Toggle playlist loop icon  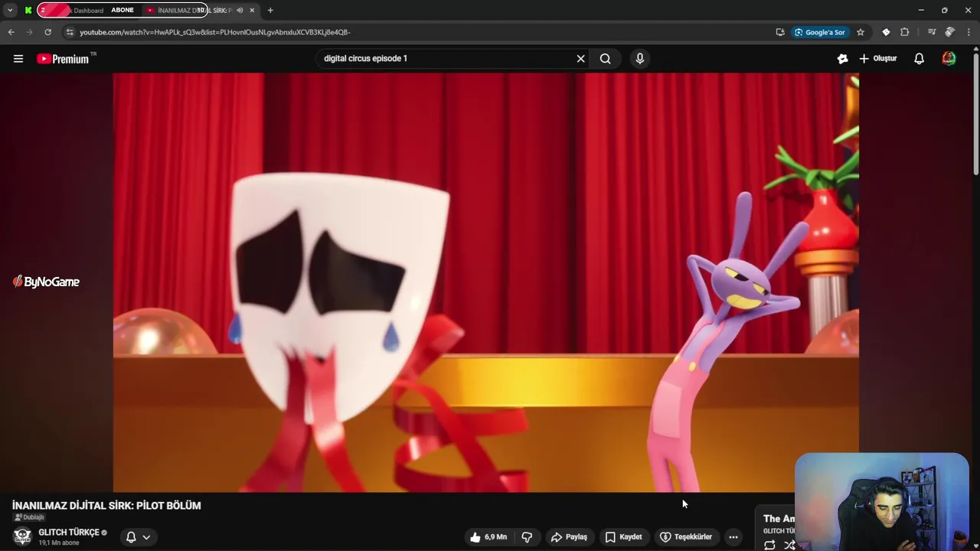(x=769, y=545)
